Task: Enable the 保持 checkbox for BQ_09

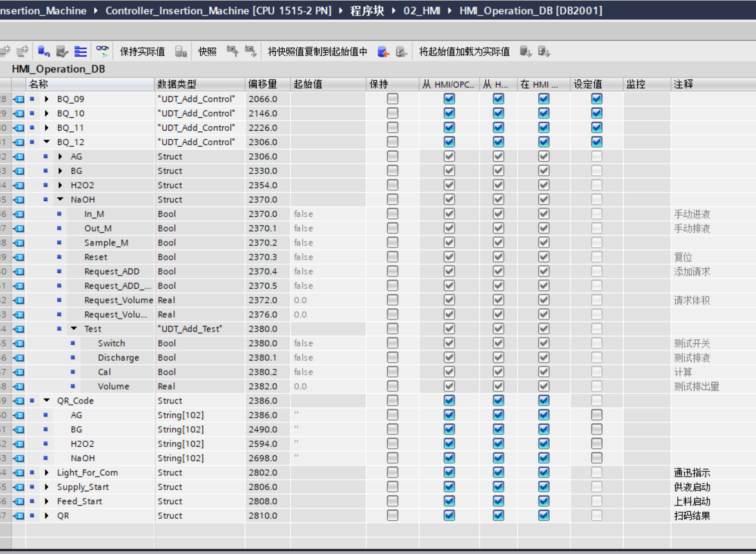Action: tap(393, 99)
